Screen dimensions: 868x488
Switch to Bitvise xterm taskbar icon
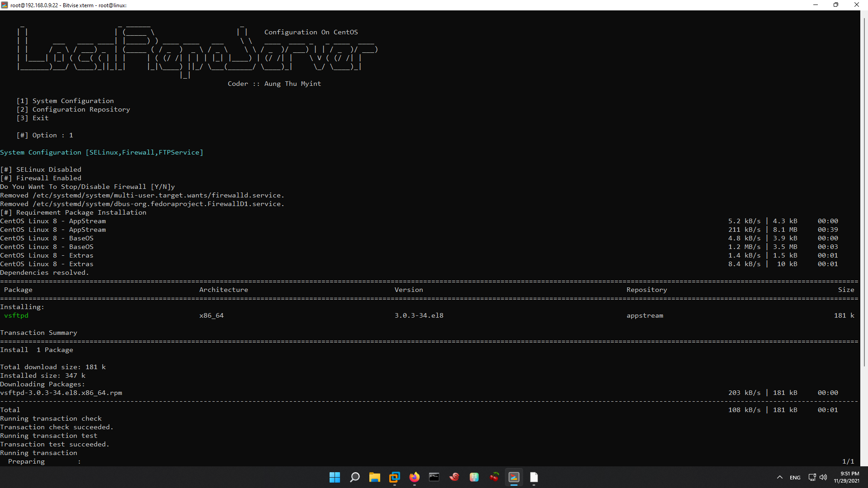pyautogui.click(x=514, y=477)
